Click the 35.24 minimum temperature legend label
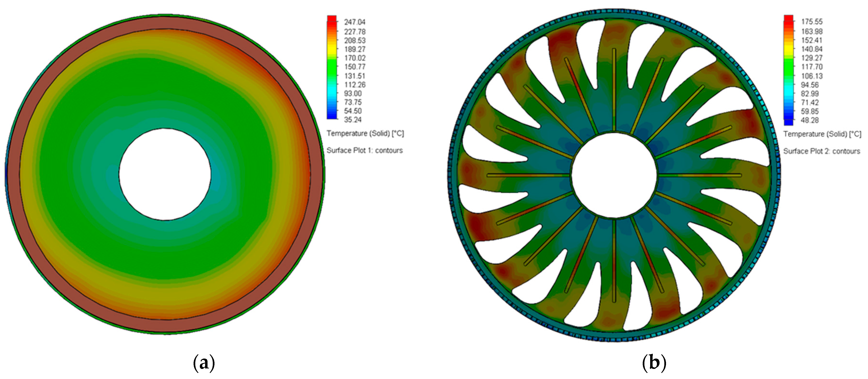 pos(352,120)
